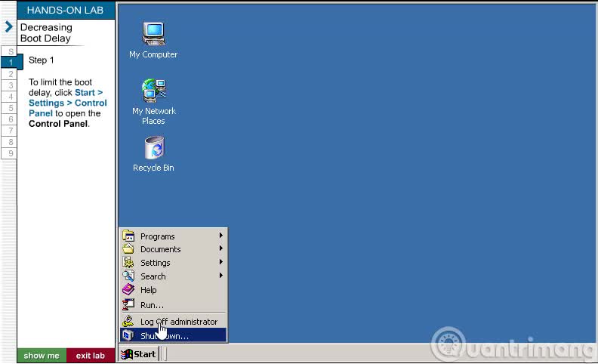Click the Run icon in Start menu

[x=128, y=304]
